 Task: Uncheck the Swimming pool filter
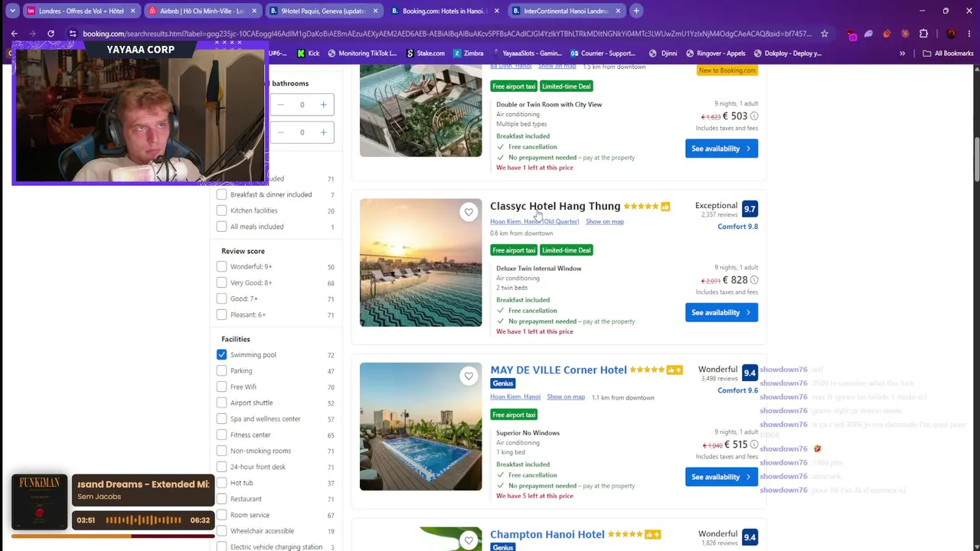221,354
